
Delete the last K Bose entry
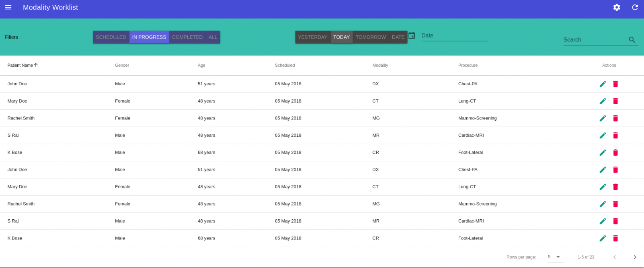(615, 238)
